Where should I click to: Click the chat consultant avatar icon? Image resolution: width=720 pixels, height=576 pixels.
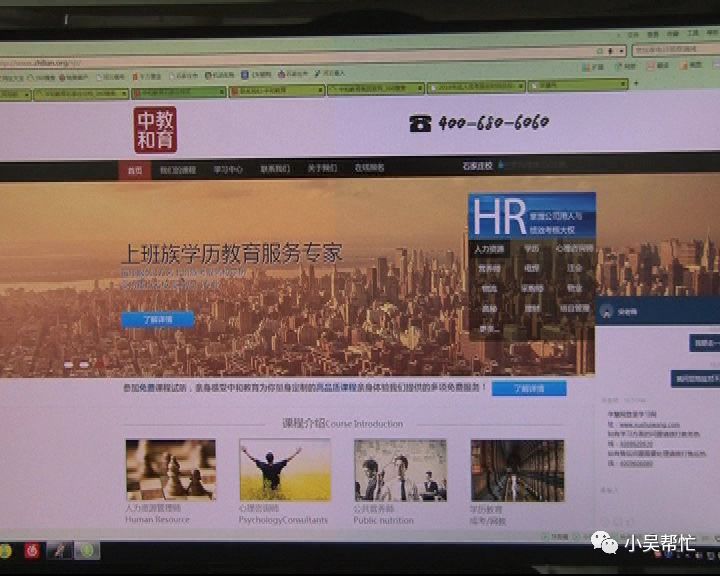pyautogui.click(x=607, y=311)
